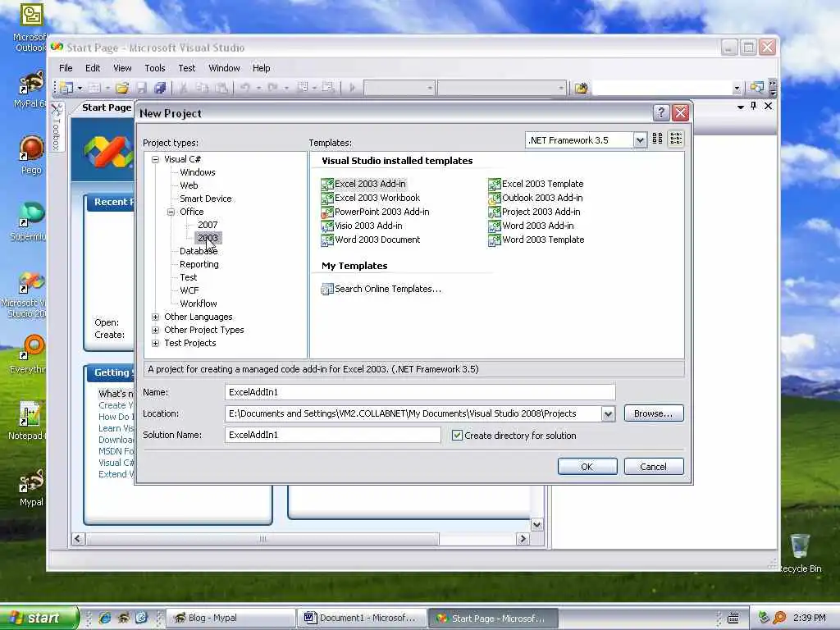
Task: Click Start Page horizontal scrollbar left arrow
Action: pos(78,539)
